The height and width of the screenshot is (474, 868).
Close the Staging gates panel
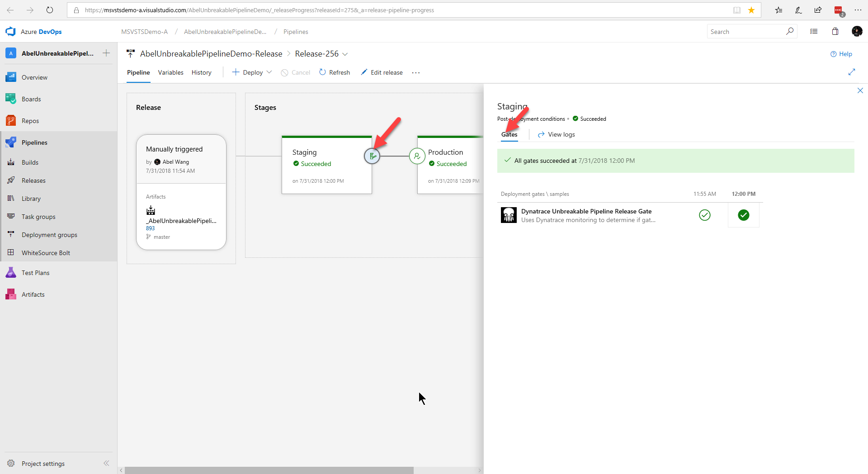[860, 90]
